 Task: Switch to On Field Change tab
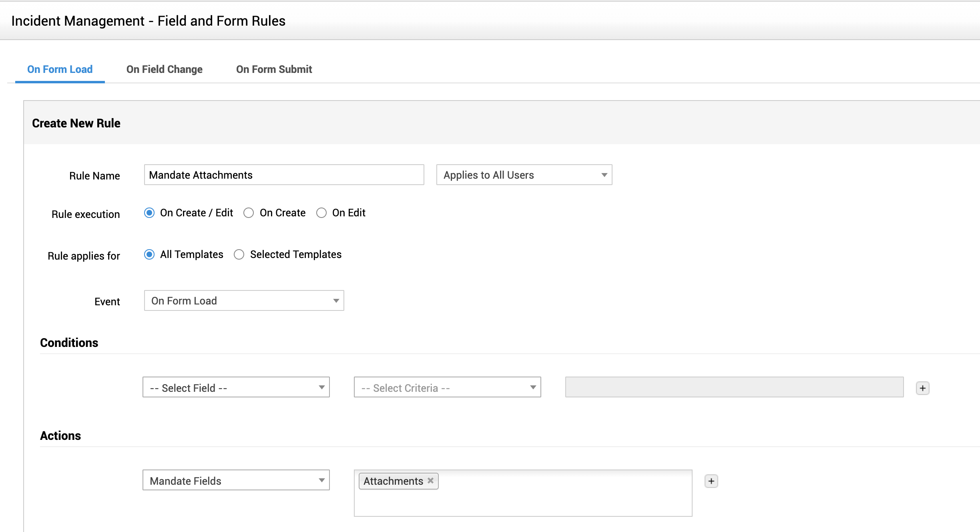coord(164,69)
